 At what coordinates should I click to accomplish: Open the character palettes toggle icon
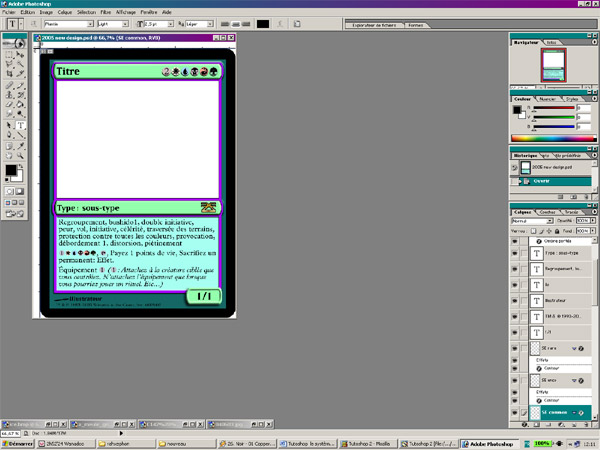[297, 24]
